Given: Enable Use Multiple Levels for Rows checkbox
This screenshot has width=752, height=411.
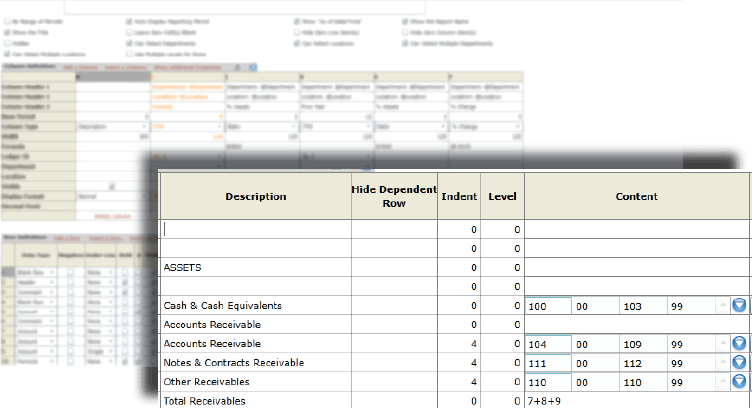Looking at the screenshot, I should click(129, 54).
